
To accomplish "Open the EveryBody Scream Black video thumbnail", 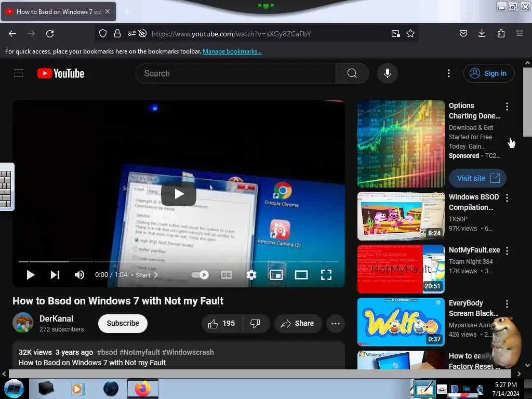I will point(401,322).
